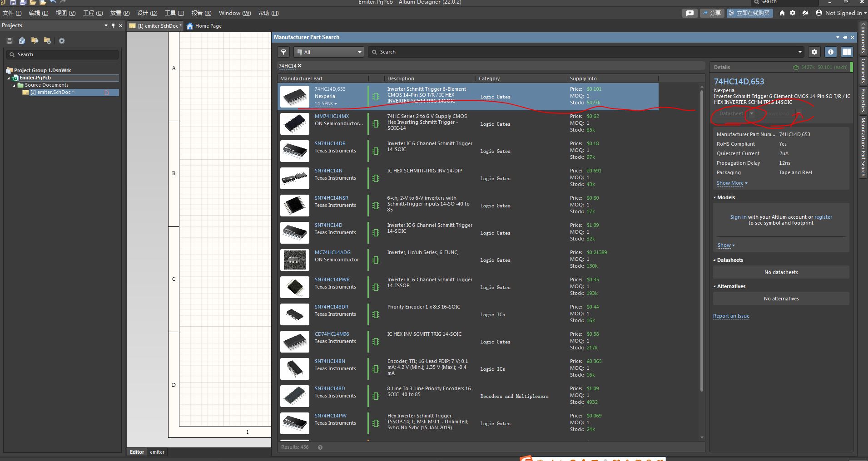Click the save icon in the Projects panel toolbar
868x461 pixels.
click(9, 41)
